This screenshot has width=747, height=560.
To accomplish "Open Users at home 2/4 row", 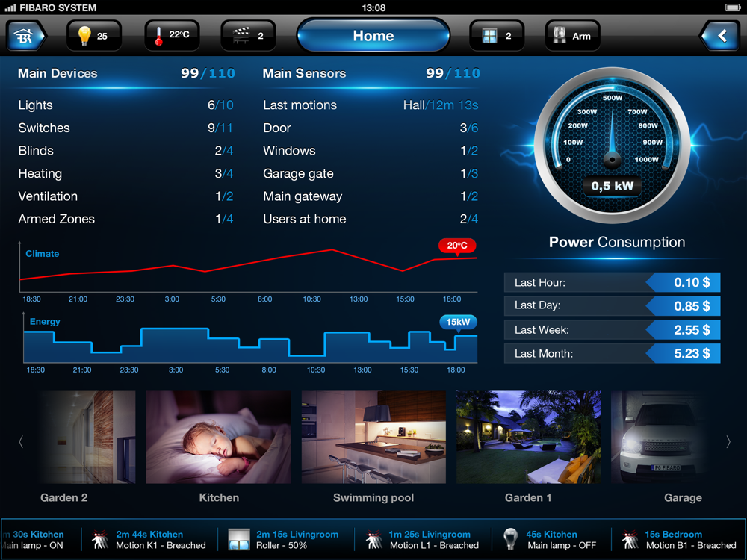I will pyautogui.click(x=371, y=219).
